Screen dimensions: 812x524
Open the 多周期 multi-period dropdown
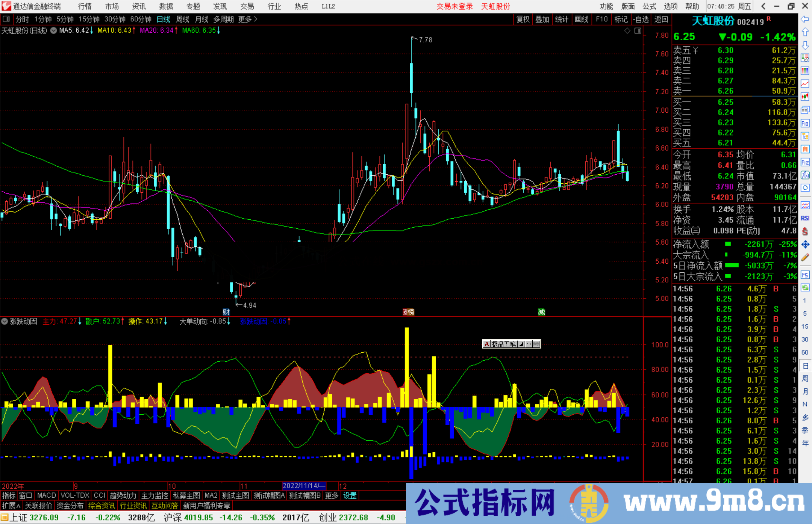click(x=223, y=19)
